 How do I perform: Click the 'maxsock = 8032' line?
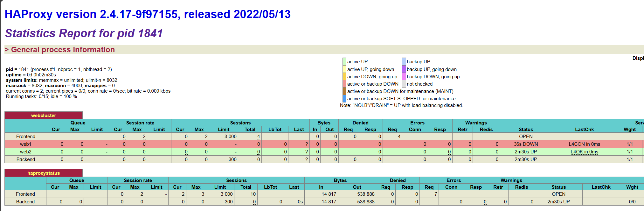point(60,86)
